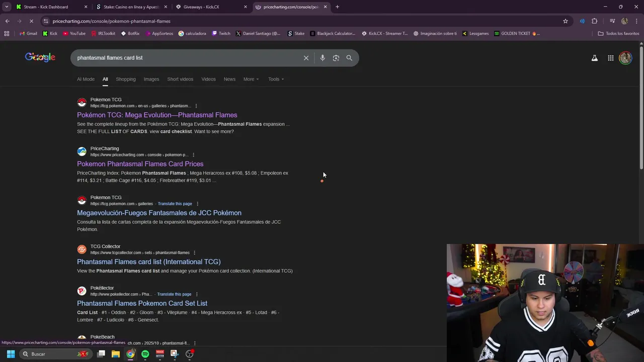Click the magnifier search submit icon
The width and height of the screenshot is (644, 362).
point(349,58)
